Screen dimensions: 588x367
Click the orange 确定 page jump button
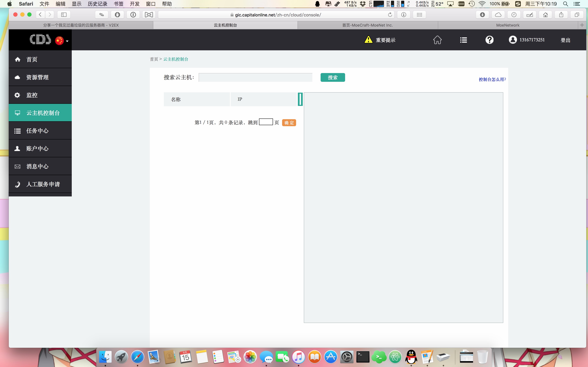(x=289, y=123)
